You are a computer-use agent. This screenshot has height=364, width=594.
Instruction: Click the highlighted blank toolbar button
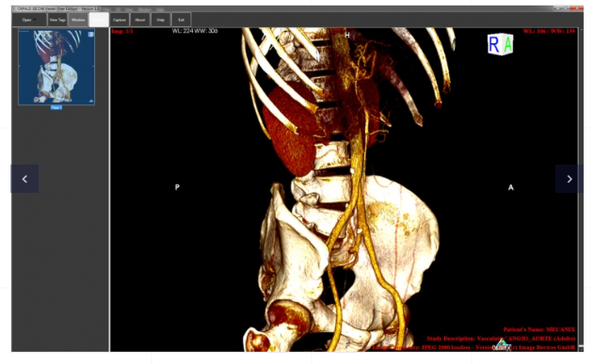coord(99,20)
